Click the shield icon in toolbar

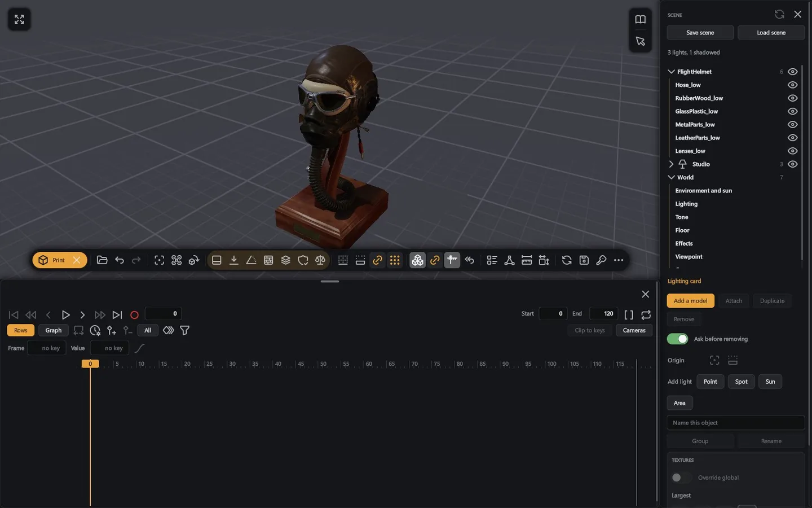click(x=303, y=260)
